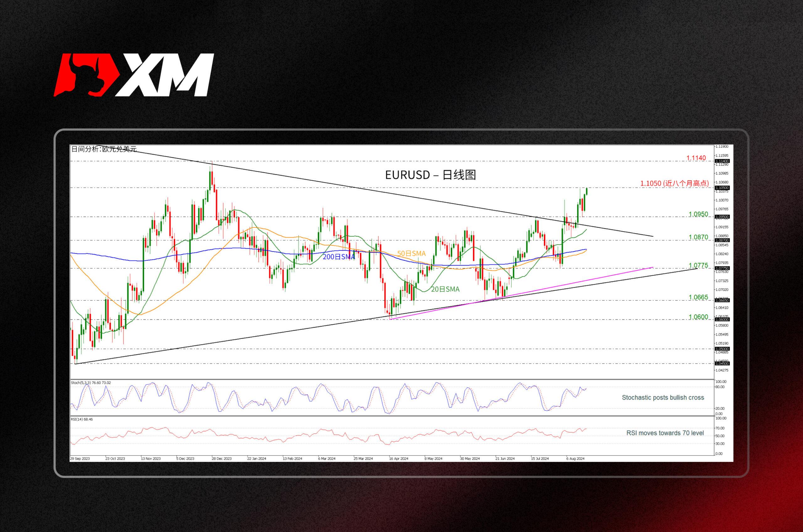Image resolution: width=803 pixels, height=532 pixels.
Task: Click the chart title 'EURUSD – 日线图'
Action: tap(430, 175)
